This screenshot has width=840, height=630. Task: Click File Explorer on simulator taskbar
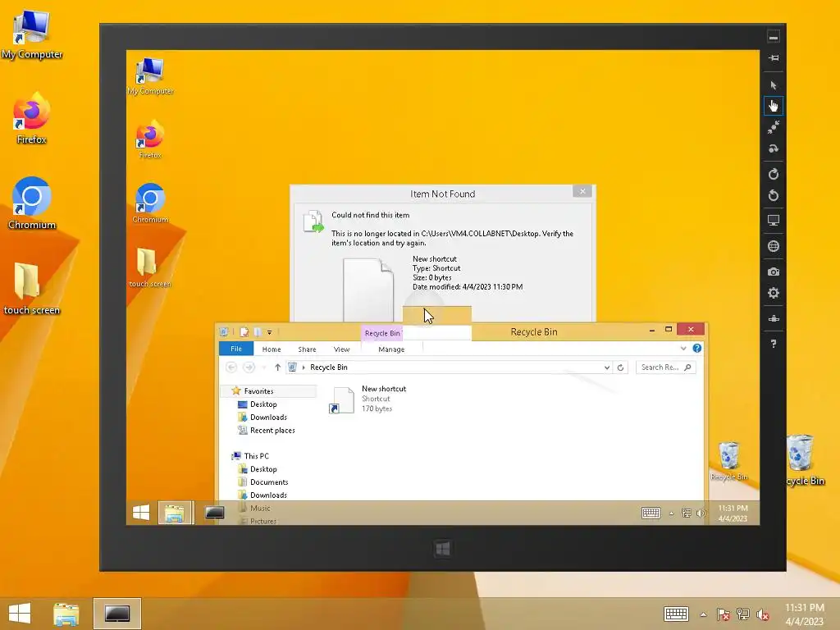[x=176, y=513]
